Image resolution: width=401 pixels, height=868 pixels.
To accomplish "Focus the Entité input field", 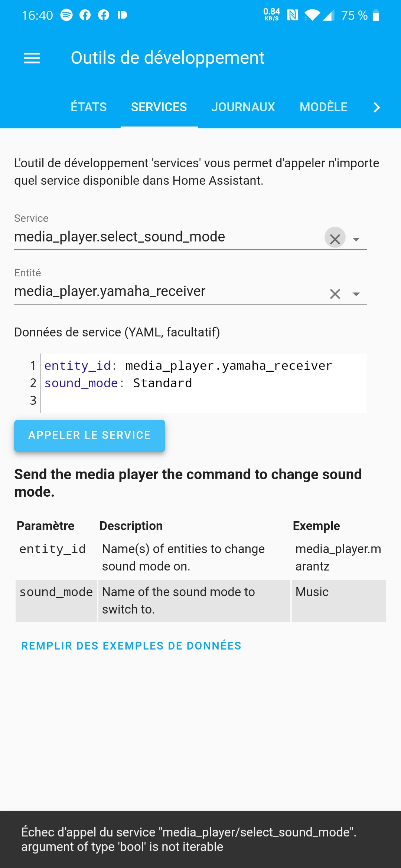I will click(163, 292).
